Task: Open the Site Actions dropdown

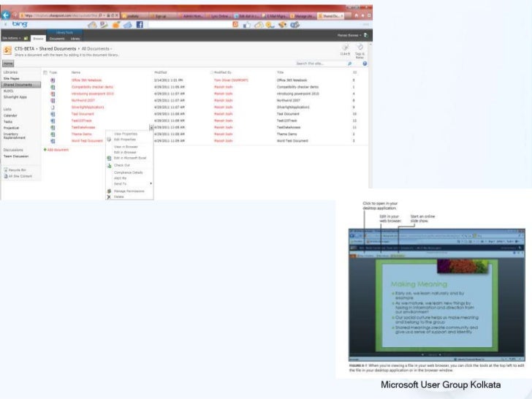Action: click(11, 38)
